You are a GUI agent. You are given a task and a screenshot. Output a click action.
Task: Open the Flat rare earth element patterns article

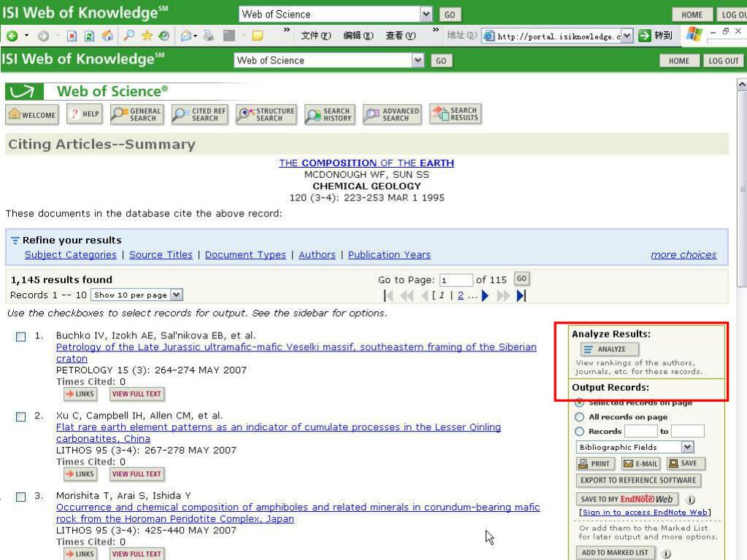pos(278,433)
